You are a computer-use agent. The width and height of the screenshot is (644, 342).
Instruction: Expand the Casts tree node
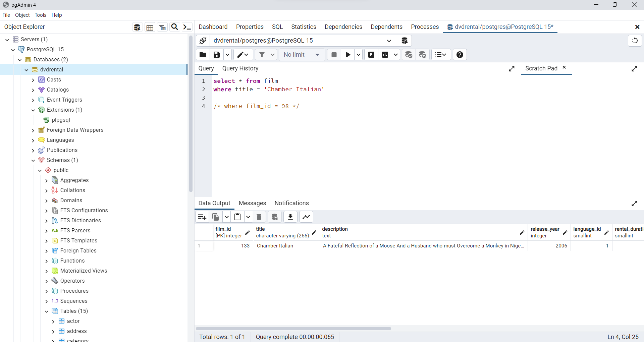pos(33,80)
